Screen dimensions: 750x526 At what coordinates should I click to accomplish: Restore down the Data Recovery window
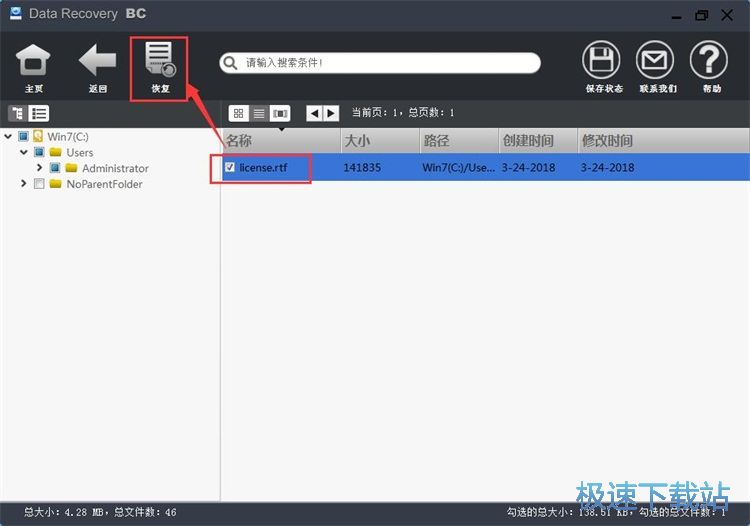(701, 15)
